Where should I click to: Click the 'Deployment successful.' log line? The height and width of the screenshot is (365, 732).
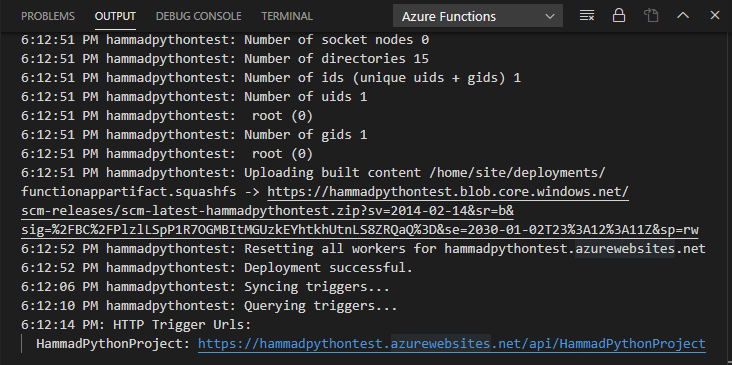click(x=217, y=268)
